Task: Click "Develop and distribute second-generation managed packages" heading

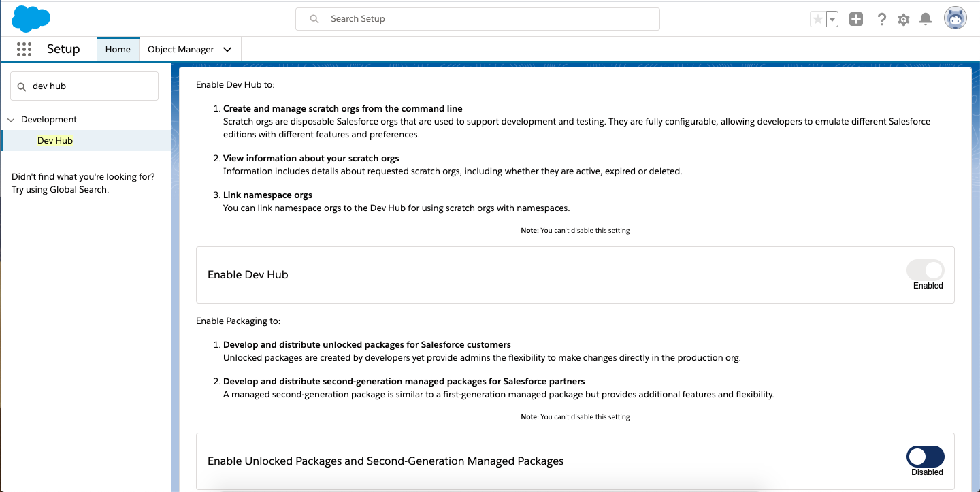Action: (x=404, y=381)
